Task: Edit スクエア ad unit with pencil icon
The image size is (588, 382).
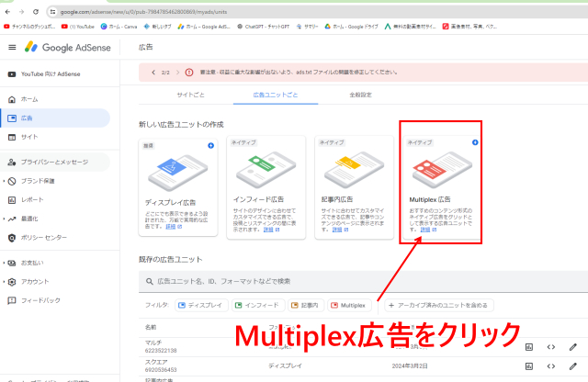Action: [573, 366]
